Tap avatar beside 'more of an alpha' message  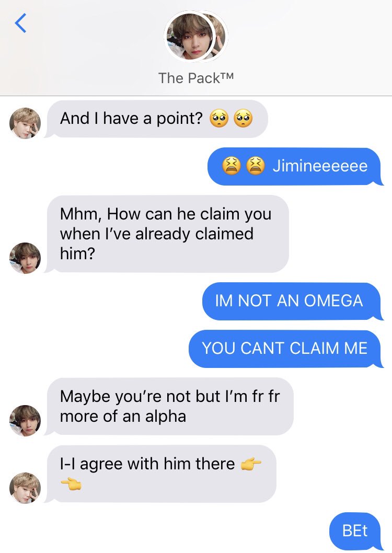(25, 421)
